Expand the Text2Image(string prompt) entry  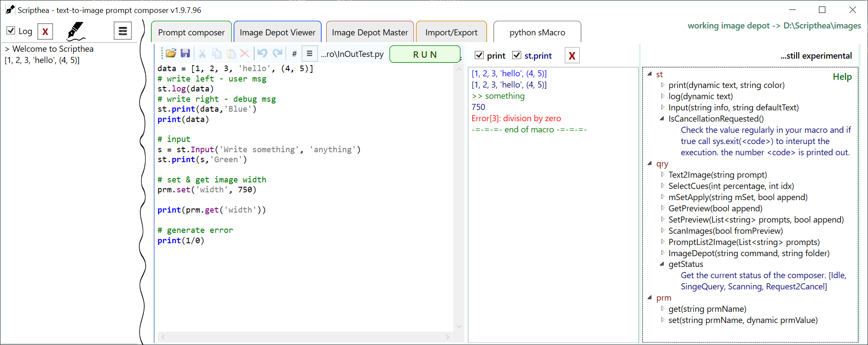click(663, 175)
